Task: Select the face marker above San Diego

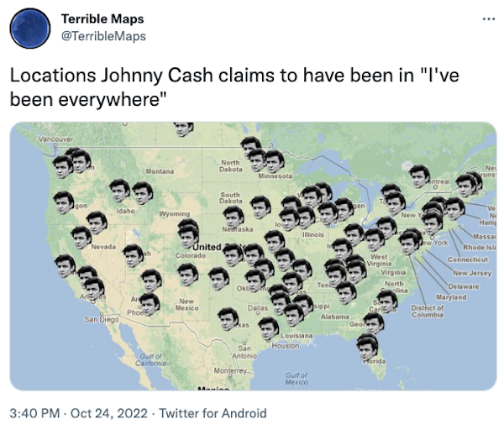Action: coord(95,290)
